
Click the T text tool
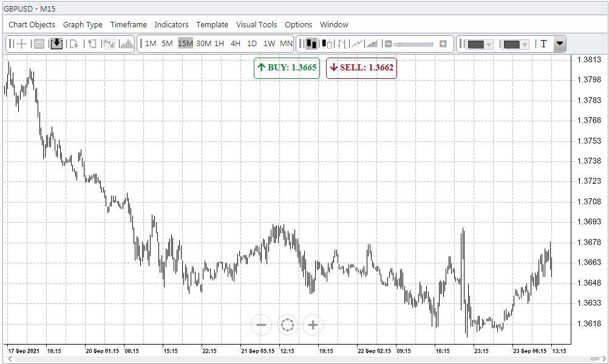(x=543, y=44)
